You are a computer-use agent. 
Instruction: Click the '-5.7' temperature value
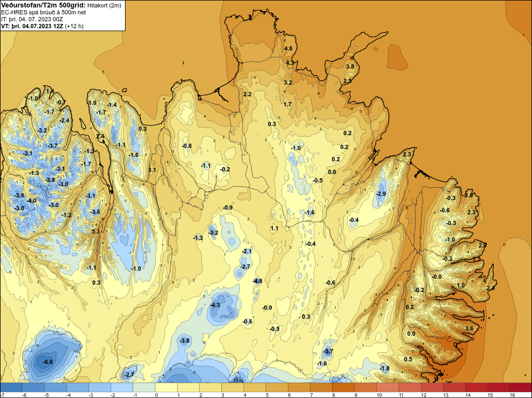328,352
